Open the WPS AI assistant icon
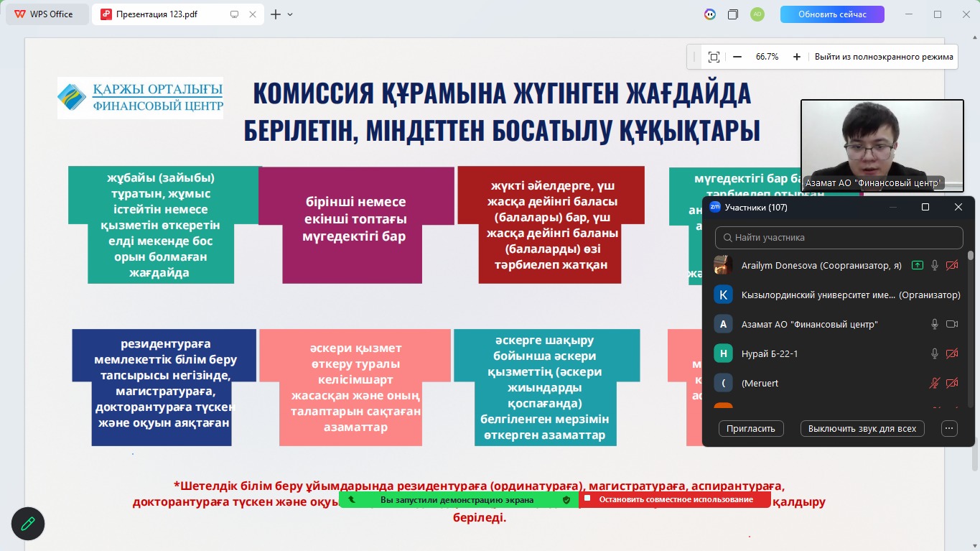Screen dimensions: 980x551 709,14
